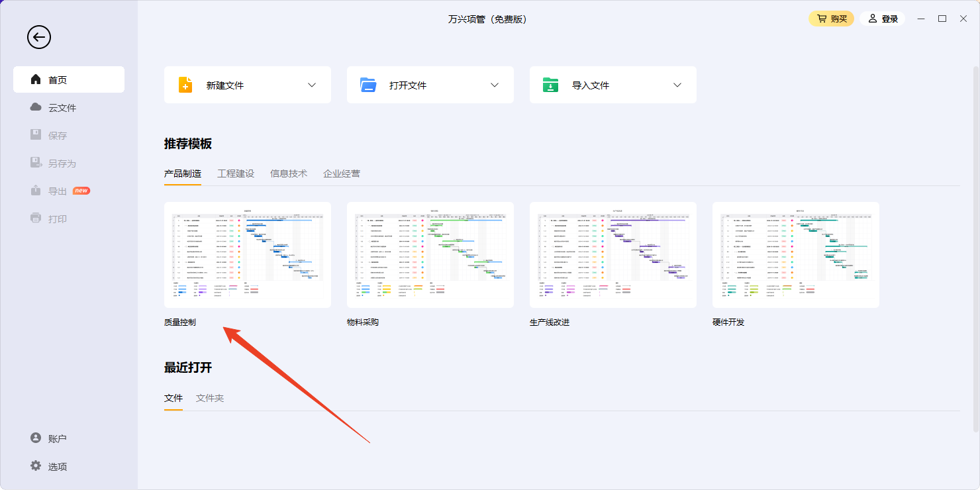980x490 pixels.
Task: Click the blue open-file folder icon
Action: pyautogui.click(x=368, y=85)
